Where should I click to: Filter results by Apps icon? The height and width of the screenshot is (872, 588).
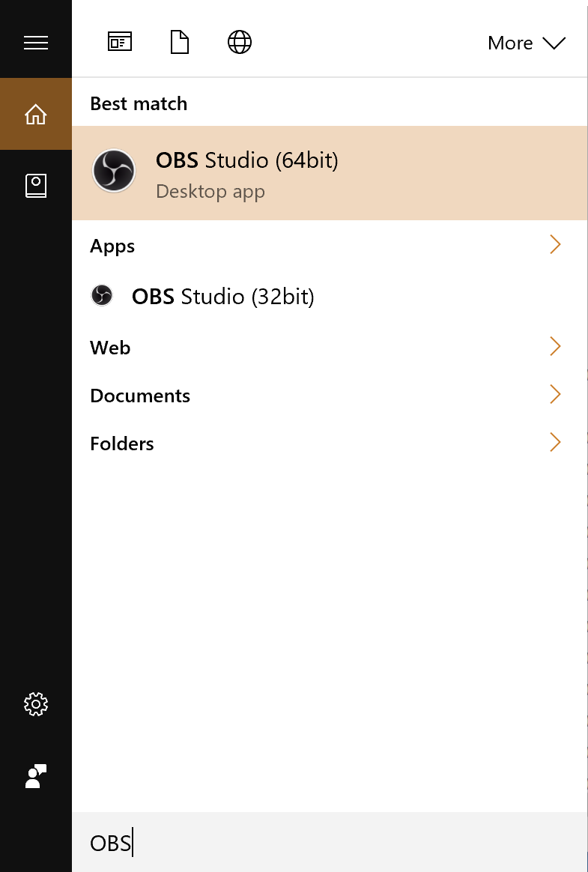coord(120,43)
